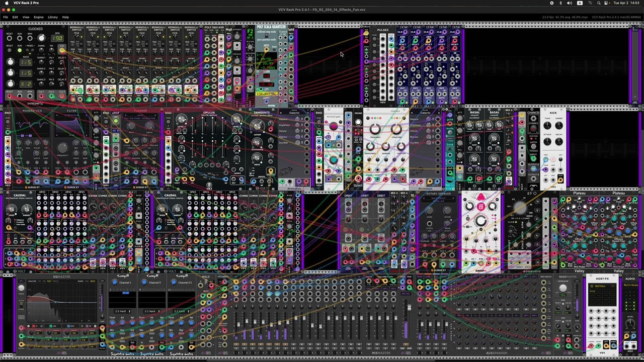Select HIDE for EQMaster bands
644x362 pixels.
pyautogui.click(x=87, y=281)
